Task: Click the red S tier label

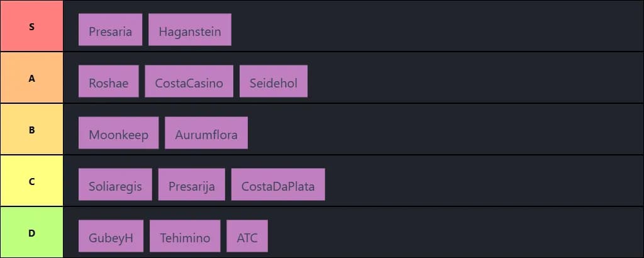Action: tap(31, 26)
